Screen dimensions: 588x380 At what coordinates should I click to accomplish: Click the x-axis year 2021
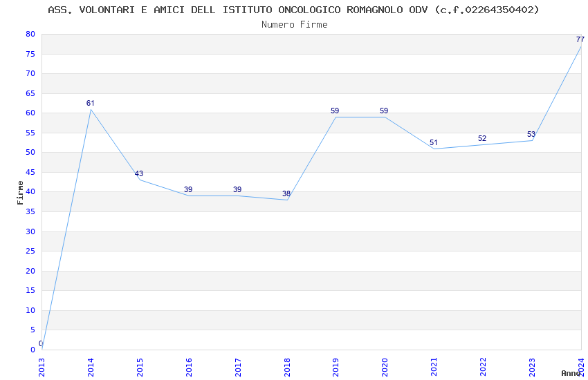[434, 367]
